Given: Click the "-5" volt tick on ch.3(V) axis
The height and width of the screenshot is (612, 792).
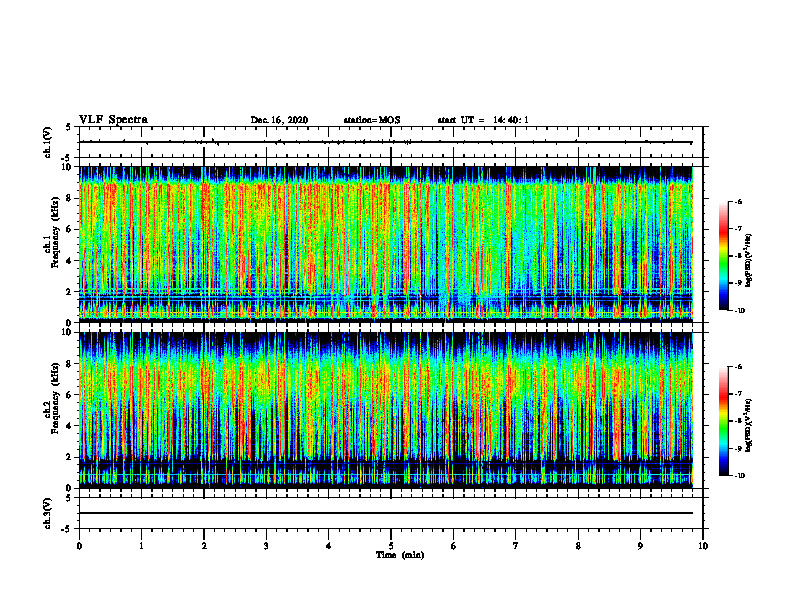Looking at the screenshot, I should click(67, 529).
